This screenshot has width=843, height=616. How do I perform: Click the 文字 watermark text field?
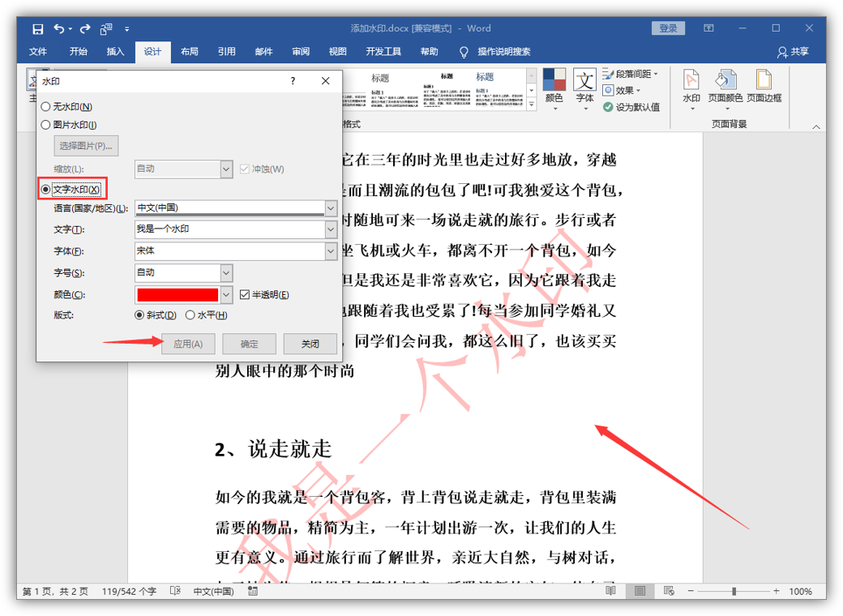tap(229, 229)
